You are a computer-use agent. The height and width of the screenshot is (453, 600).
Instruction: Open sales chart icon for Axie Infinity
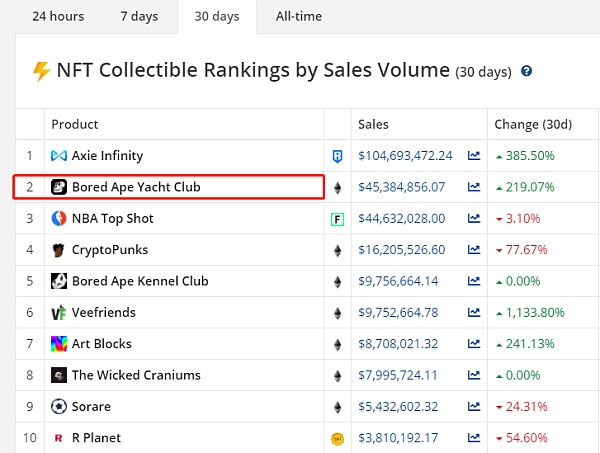coord(474,156)
